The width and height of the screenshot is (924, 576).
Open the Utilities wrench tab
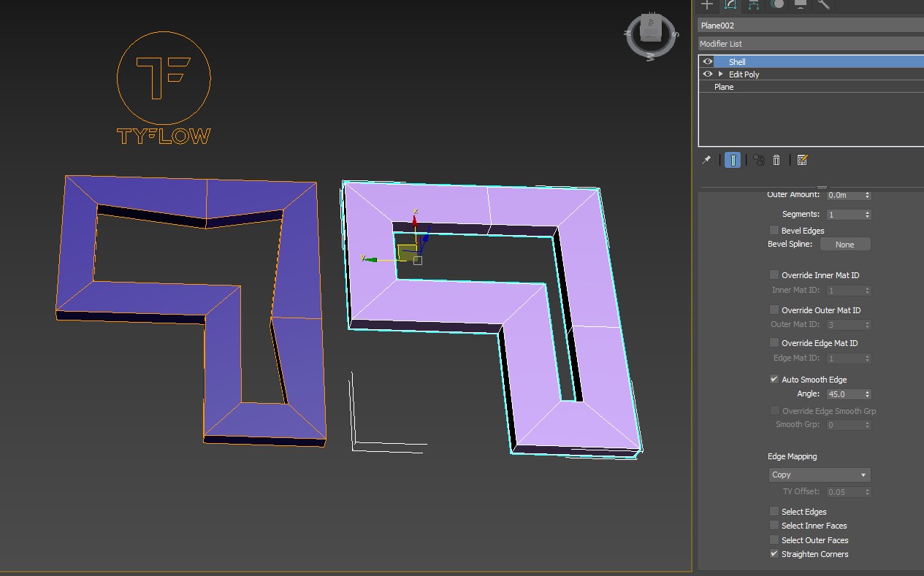point(824,4)
